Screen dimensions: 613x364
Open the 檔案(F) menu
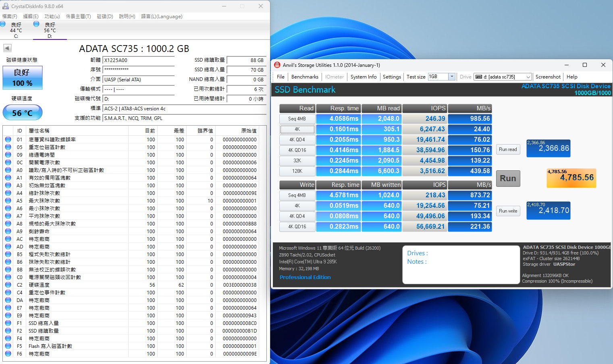tap(10, 17)
